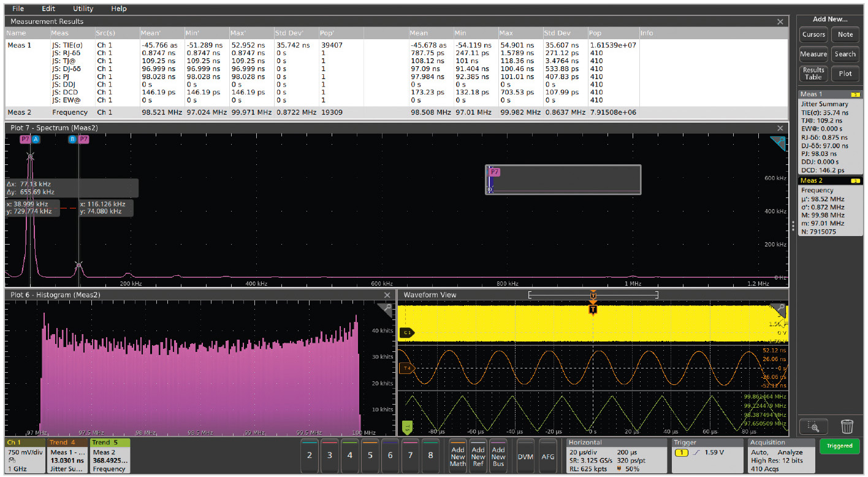Viewport: 868px width, 477px height.
Task: Turn on channel 4
Action: 350,454
